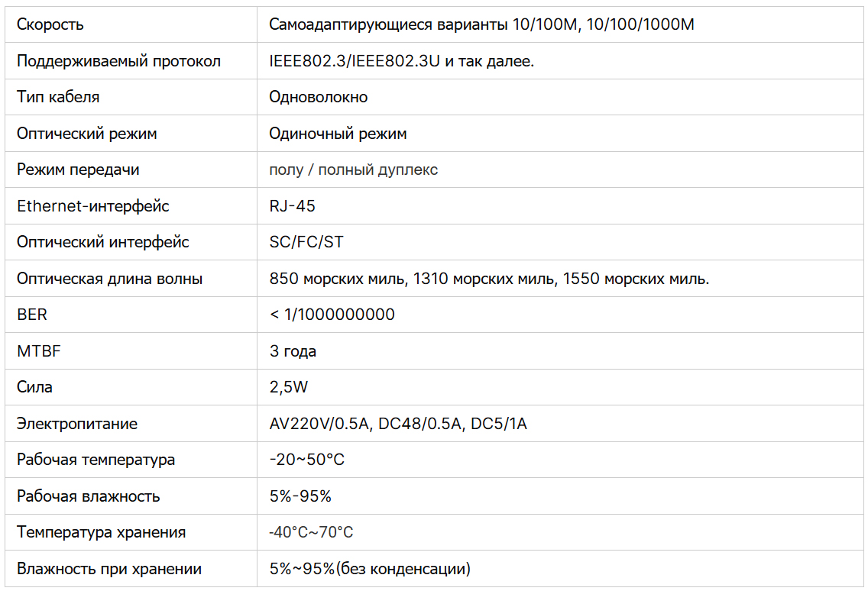Click the "3 года" value cell
The image size is (868, 591).
(x=293, y=351)
